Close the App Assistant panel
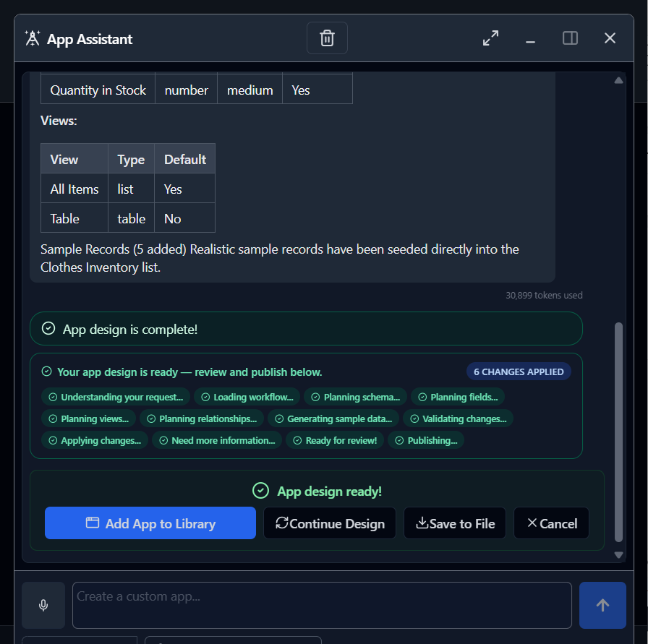Viewport: 648px width, 644px height. point(610,38)
